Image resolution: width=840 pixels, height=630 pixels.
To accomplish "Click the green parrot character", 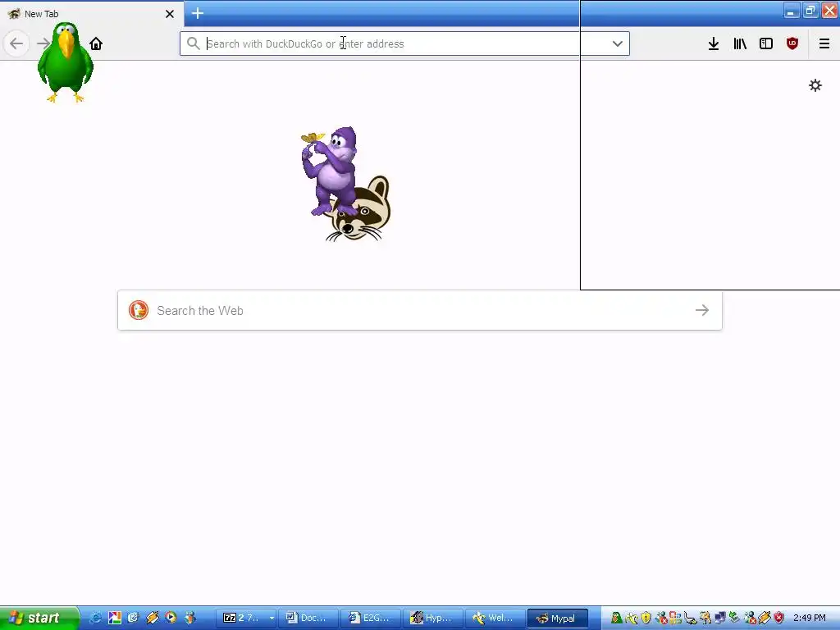I will click(x=66, y=62).
